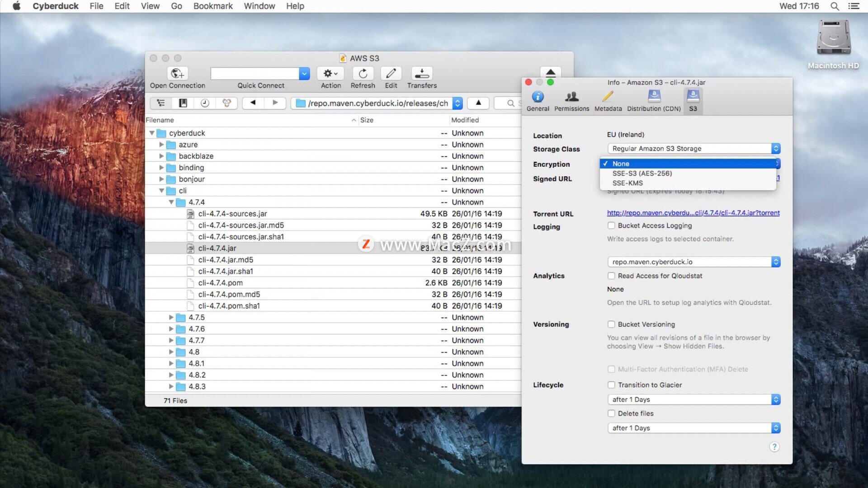Open Glacier transition days dropdown

pos(694,399)
